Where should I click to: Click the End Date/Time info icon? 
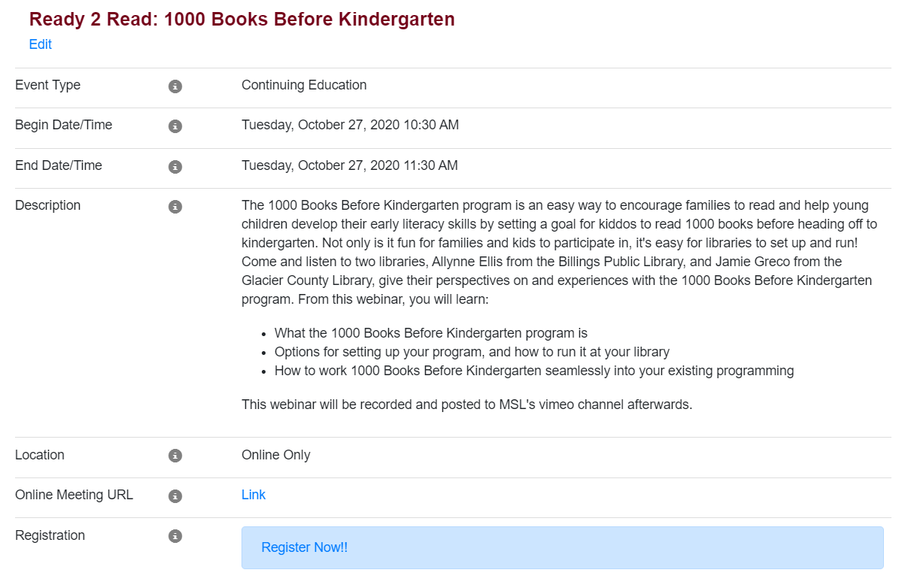(x=175, y=167)
